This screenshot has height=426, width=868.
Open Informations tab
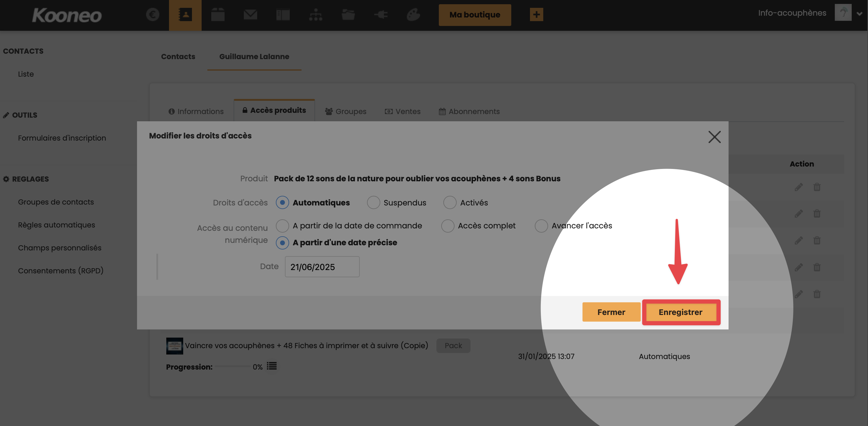[196, 111]
